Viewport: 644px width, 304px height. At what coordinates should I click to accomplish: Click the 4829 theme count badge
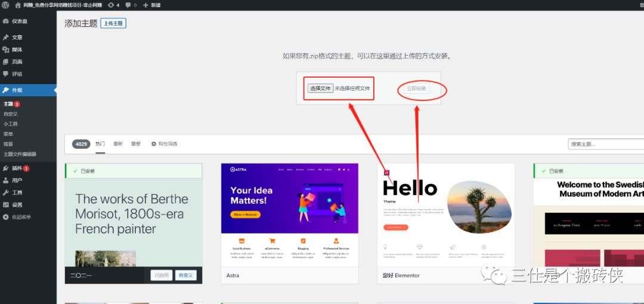click(x=81, y=144)
